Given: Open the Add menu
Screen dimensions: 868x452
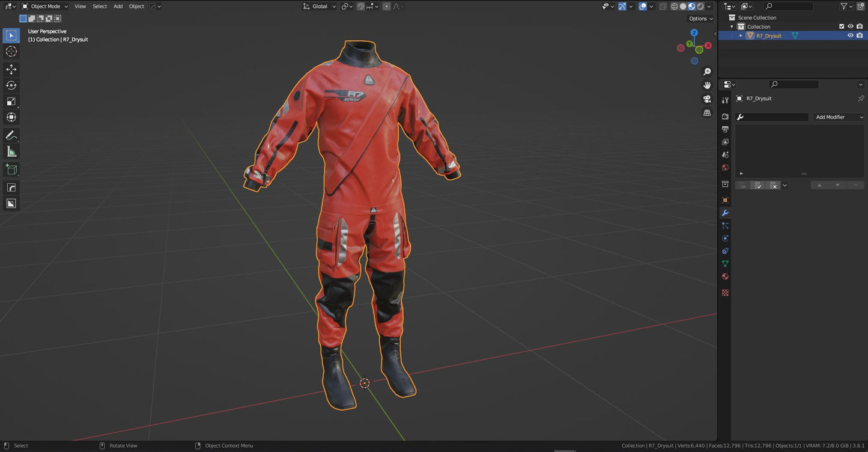Looking at the screenshot, I should (118, 6).
